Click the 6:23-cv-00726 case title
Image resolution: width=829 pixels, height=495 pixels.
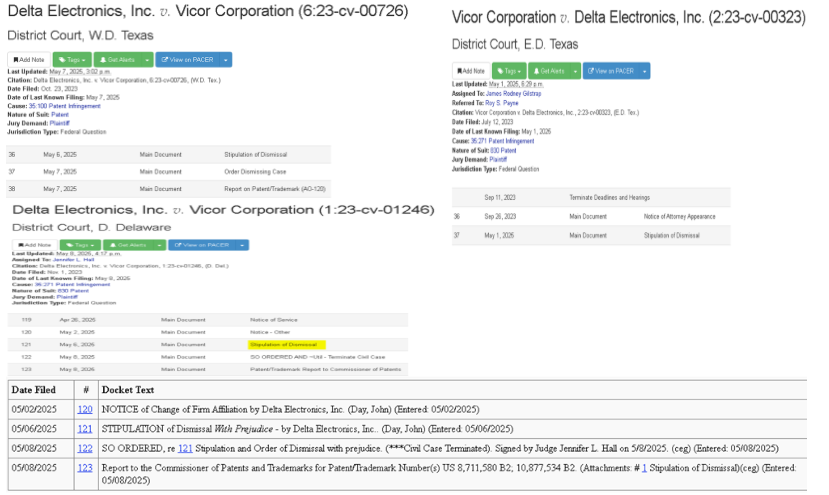(208, 11)
